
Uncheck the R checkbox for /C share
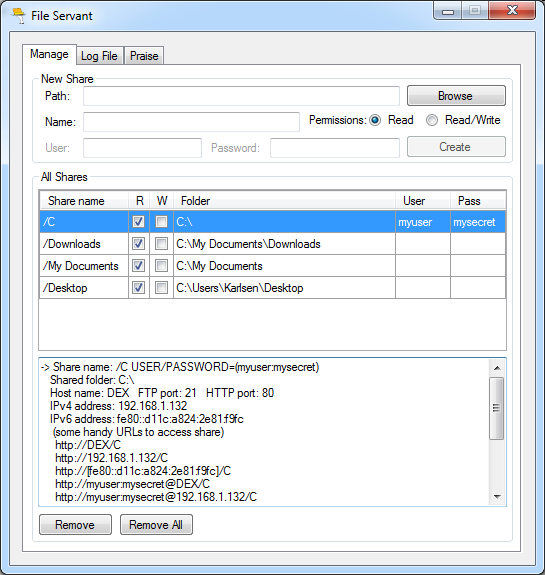click(x=138, y=221)
